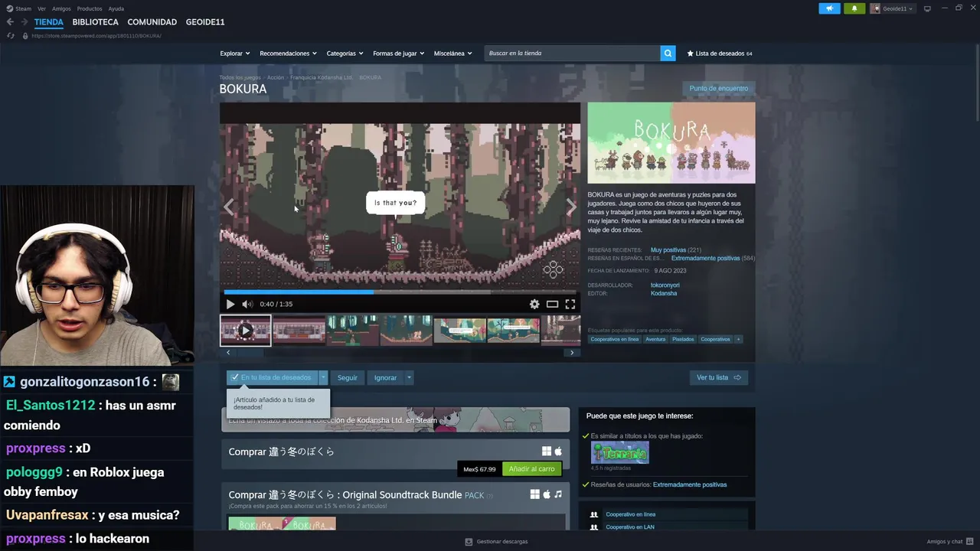Expand the wishlist options dropdown arrow
Viewport: 980px width, 551px height.
323,377
